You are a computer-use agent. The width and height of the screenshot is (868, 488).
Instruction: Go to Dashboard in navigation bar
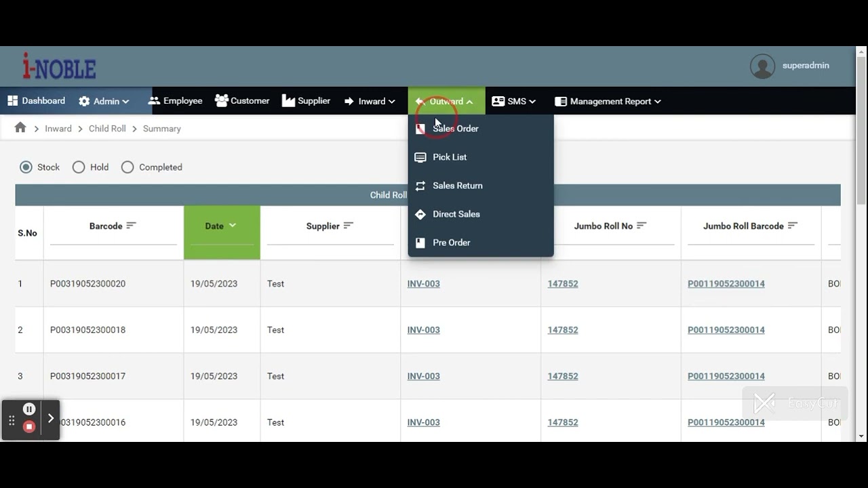tap(37, 101)
